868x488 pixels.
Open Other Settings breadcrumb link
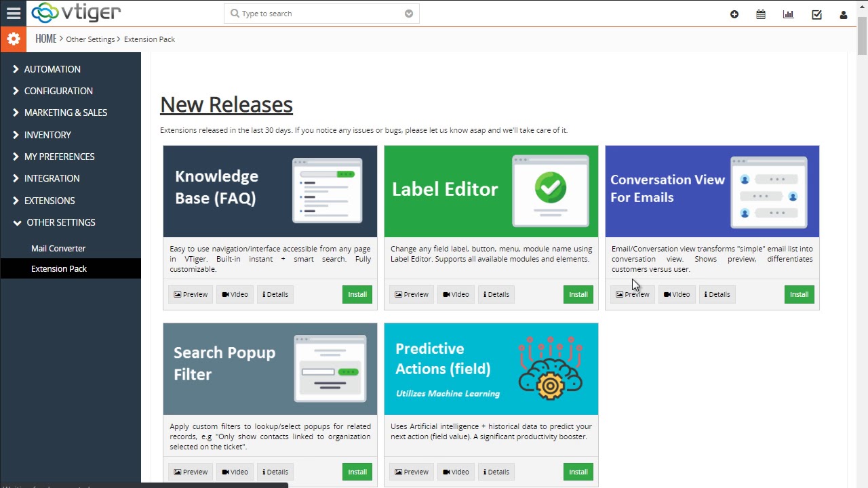pos(90,39)
